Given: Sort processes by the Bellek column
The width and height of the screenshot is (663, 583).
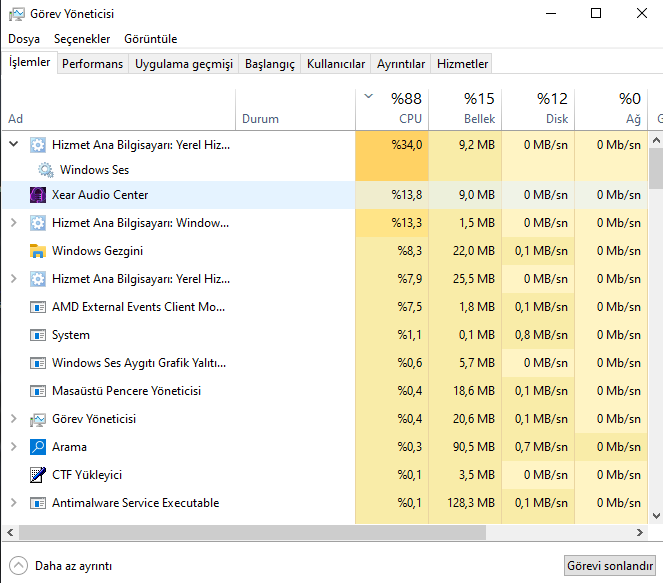Looking at the screenshot, I should pyautogui.click(x=479, y=108).
